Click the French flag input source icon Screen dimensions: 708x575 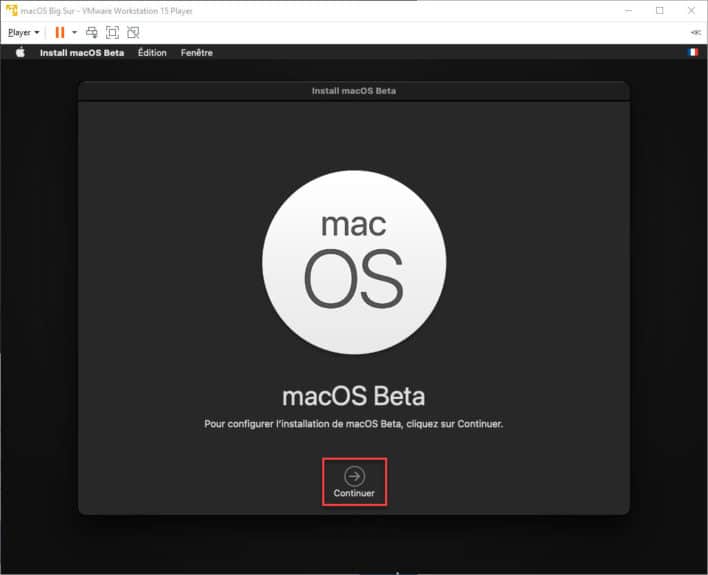[x=693, y=52]
